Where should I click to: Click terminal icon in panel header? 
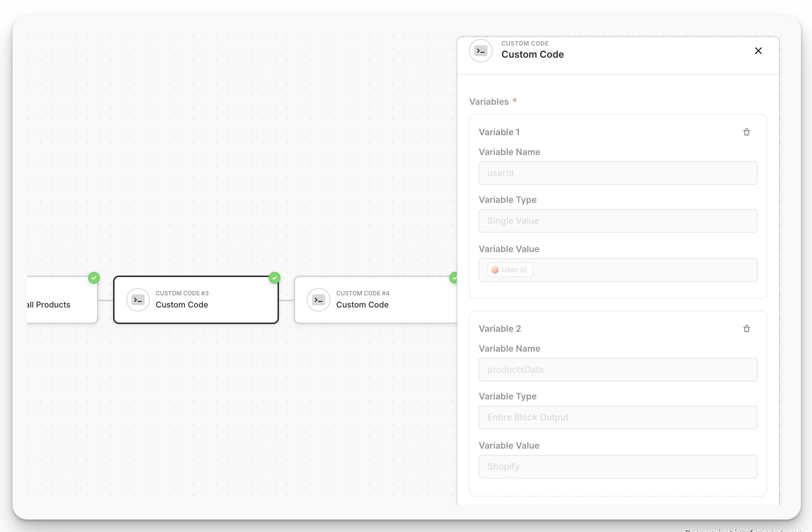coord(481,51)
